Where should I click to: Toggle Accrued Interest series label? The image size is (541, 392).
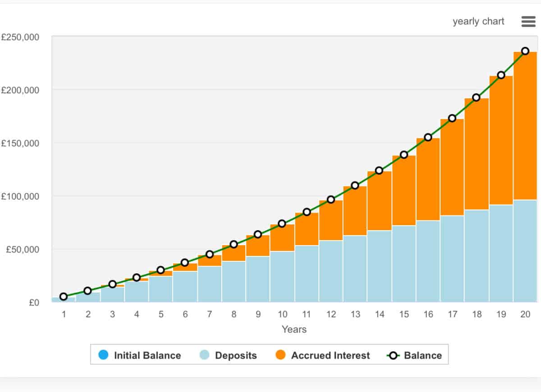330,355
